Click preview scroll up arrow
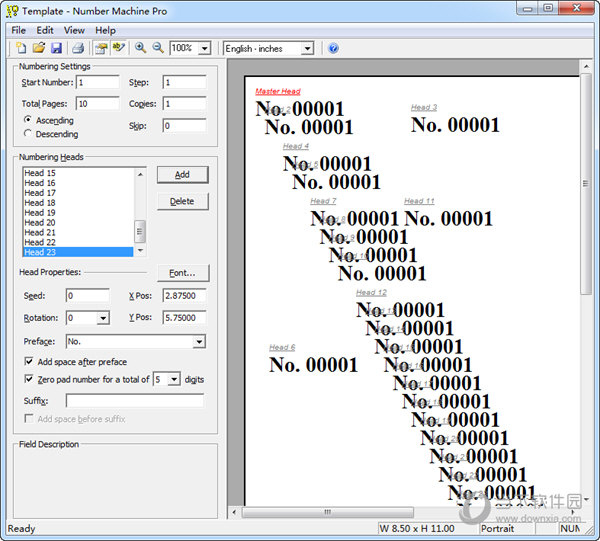600x541 pixels. pyautogui.click(x=586, y=67)
